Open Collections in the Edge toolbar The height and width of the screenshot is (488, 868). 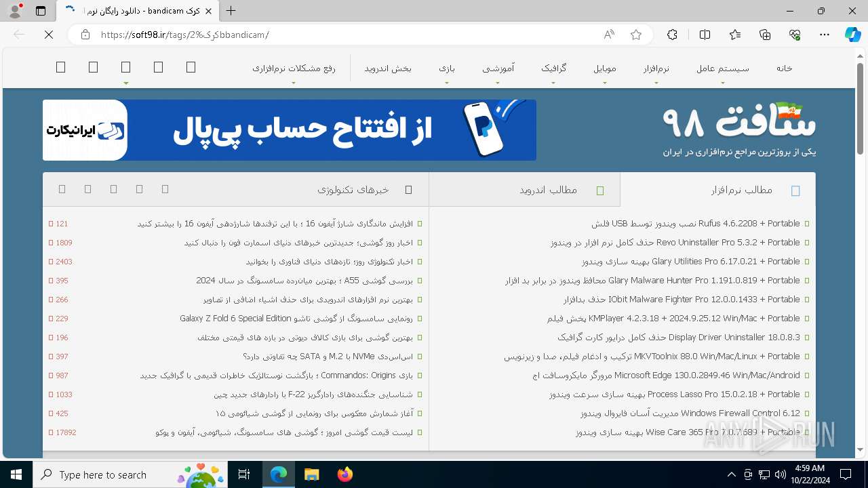pyautogui.click(x=765, y=35)
